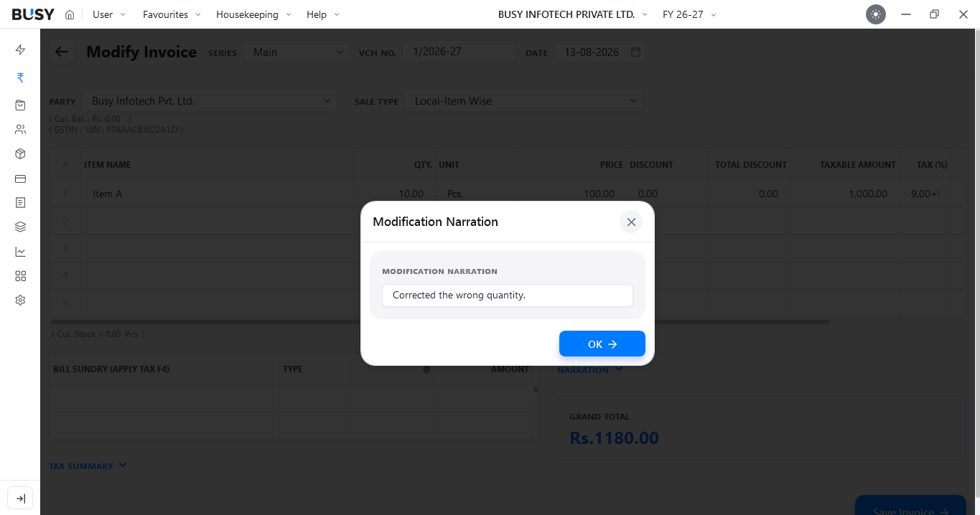Toggle the light/dark theme sun icon
The image size is (980, 515).
pyautogui.click(x=876, y=14)
